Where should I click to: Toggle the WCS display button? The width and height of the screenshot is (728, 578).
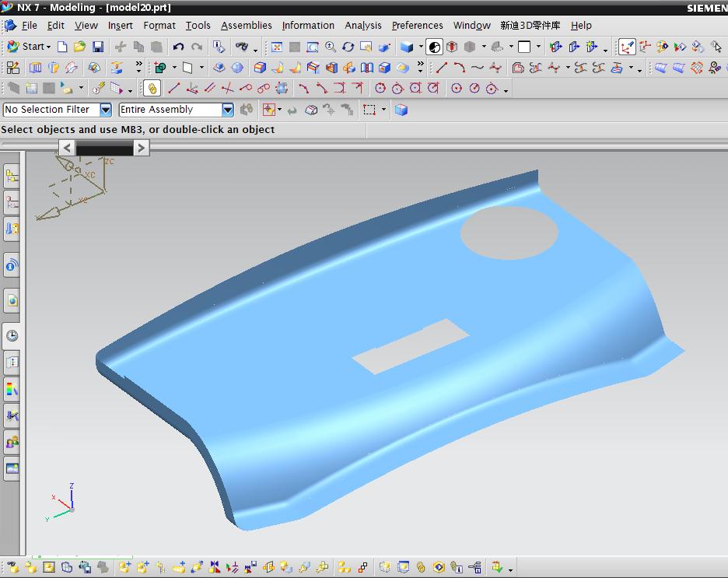627,47
